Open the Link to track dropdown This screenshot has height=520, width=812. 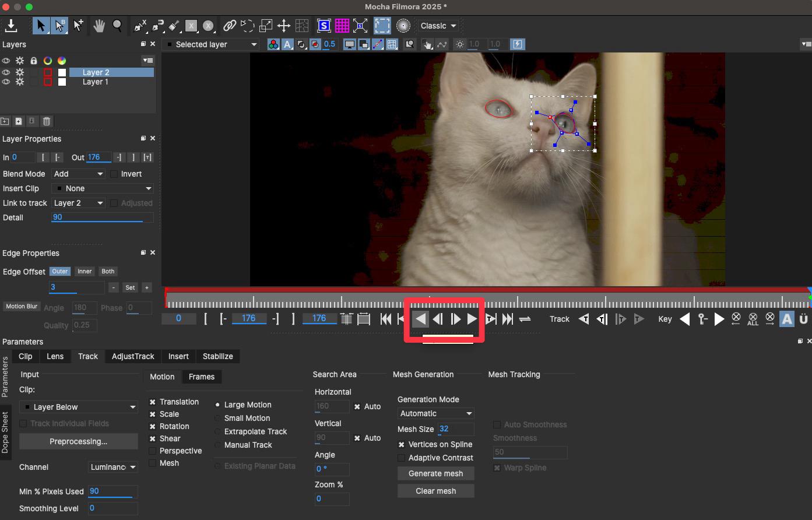click(79, 203)
